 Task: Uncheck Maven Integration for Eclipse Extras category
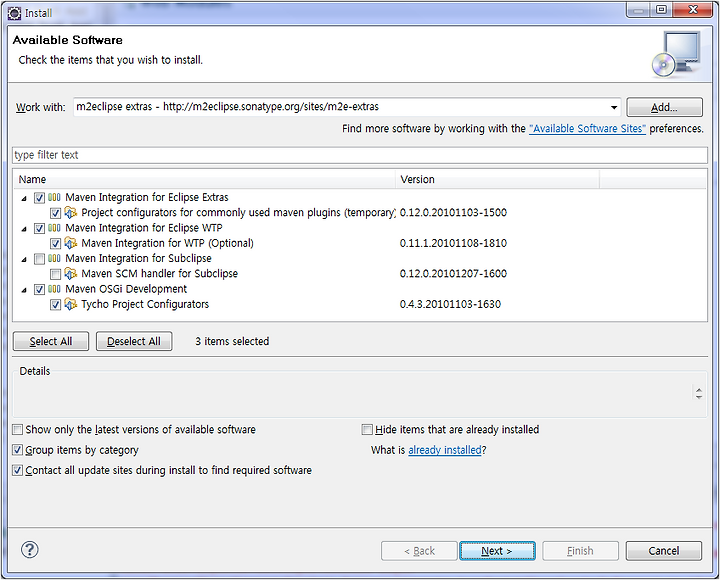[x=39, y=198]
